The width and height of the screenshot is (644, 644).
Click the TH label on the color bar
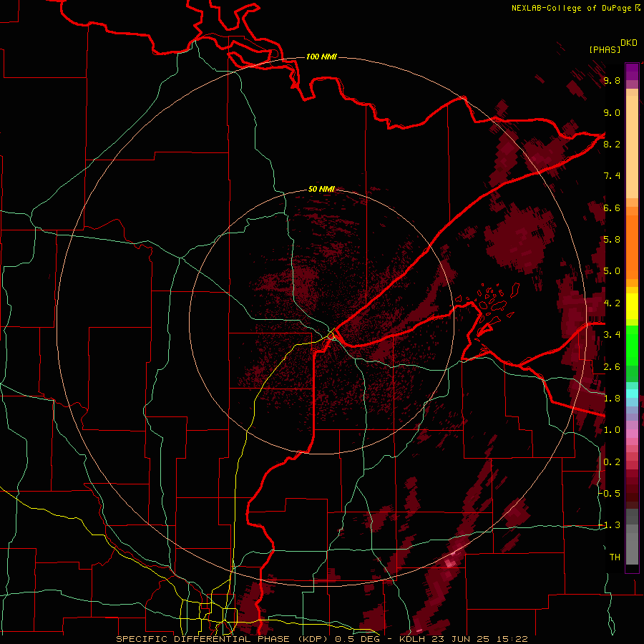click(x=615, y=557)
